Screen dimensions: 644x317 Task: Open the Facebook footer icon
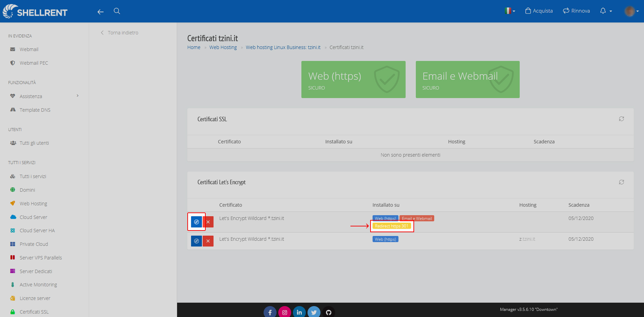[x=270, y=312]
